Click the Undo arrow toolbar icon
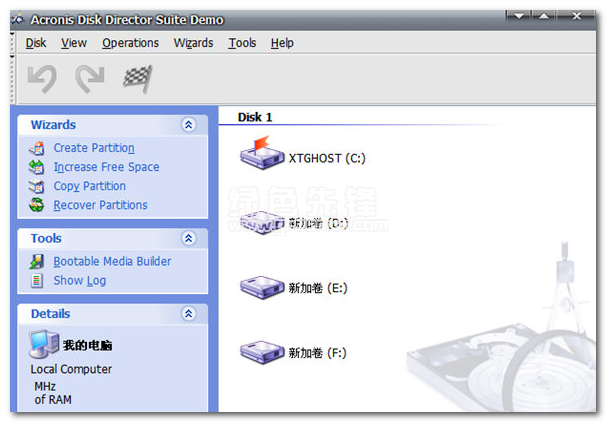The height and width of the screenshot is (423, 607). coord(43,79)
